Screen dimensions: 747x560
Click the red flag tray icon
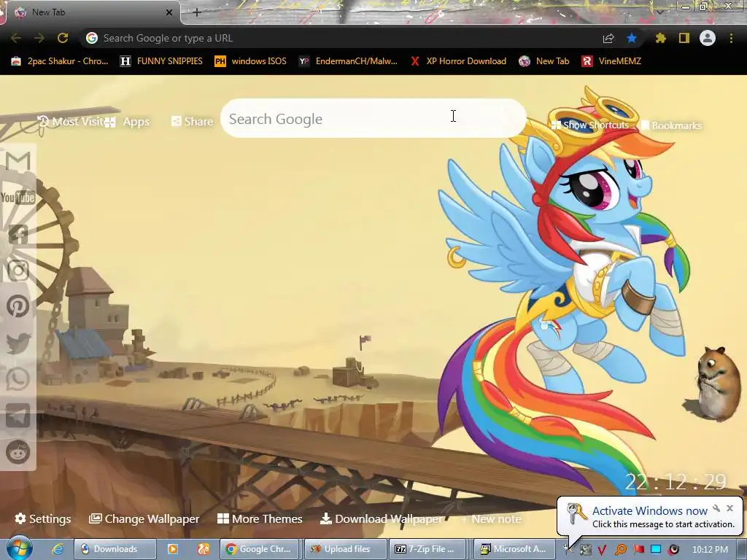tap(639, 550)
